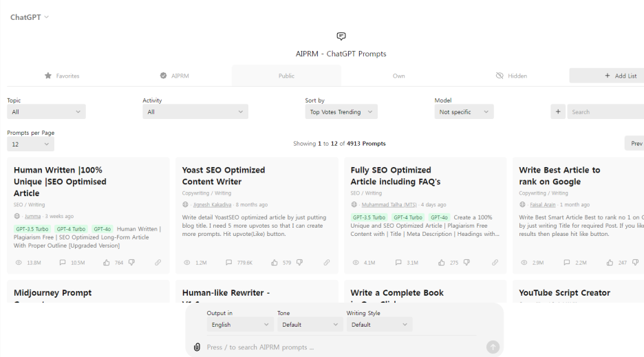The height and width of the screenshot is (357, 644).
Task: Open the Hidden prompts tab
Action: 511,76
